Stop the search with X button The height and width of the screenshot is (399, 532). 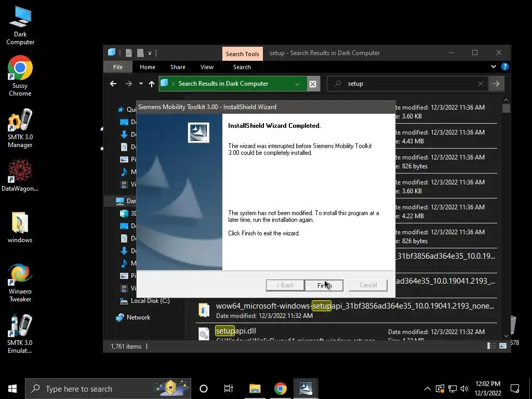[313, 84]
